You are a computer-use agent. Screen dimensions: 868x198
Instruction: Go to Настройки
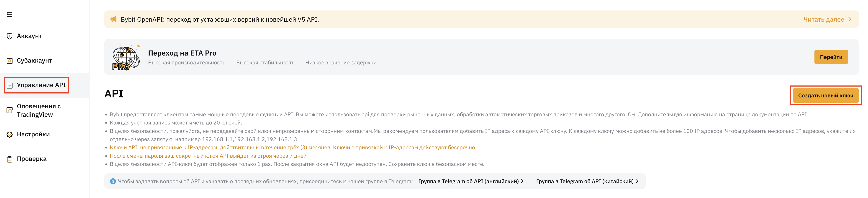pyautogui.click(x=33, y=134)
